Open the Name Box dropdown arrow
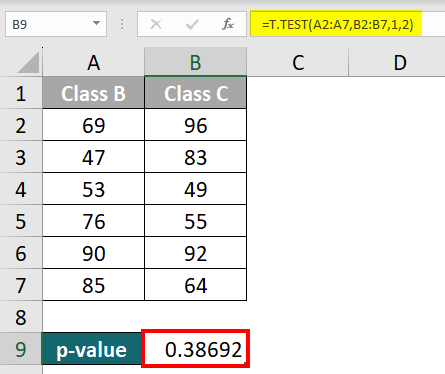The height and width of the screenshot is (374, 445). (96, 23)
